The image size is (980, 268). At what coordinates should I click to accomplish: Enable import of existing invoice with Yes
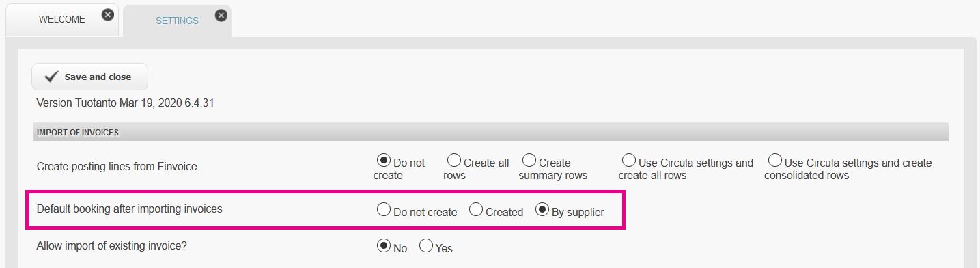click(x=426, y=246)
